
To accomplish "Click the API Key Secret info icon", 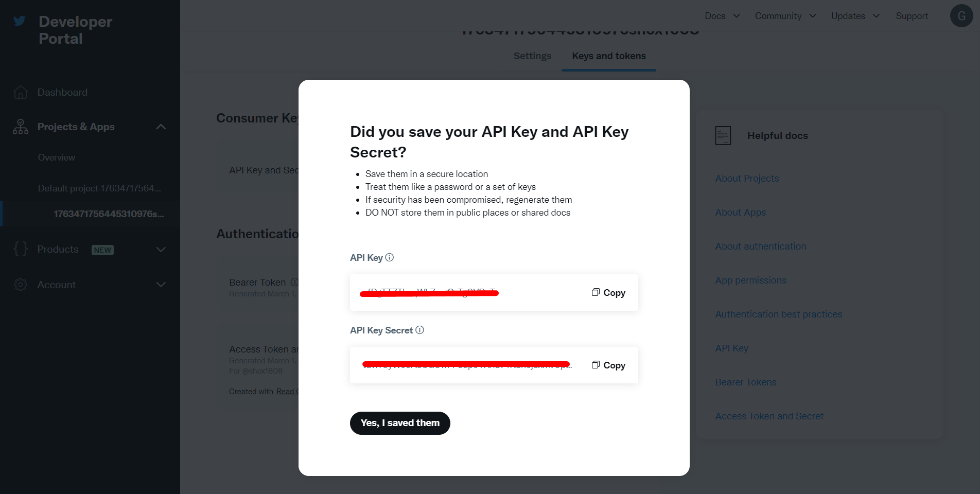I will 420,330.
